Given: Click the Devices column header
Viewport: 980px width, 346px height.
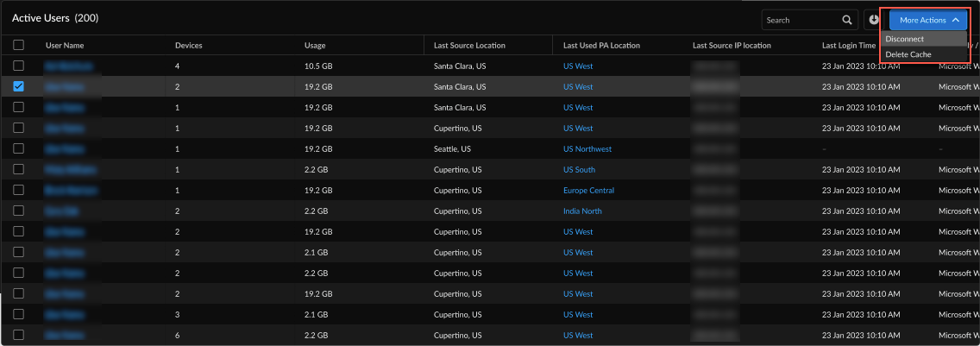Looking at the screenshot, I should tap(189, 45).
